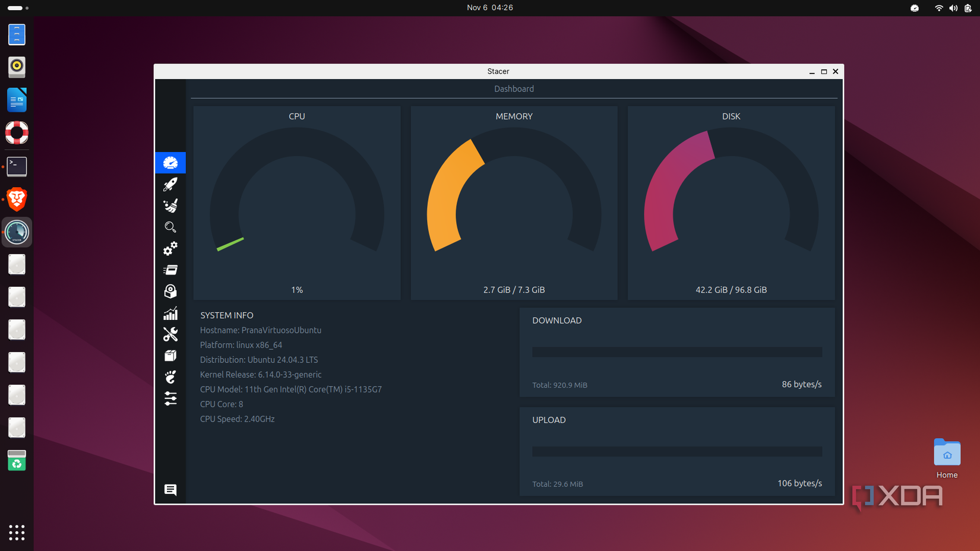Select the Startup Apps rocket icon
Viewport: 980px width, 551px height.
tap(170, 184)
